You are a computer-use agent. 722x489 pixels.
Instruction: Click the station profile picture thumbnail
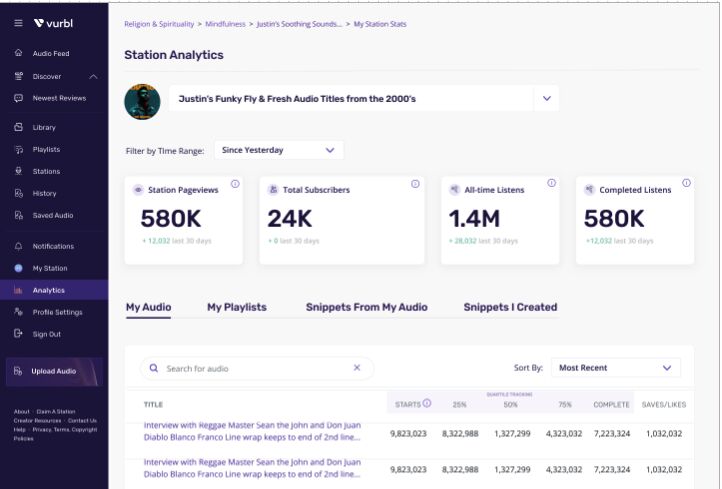pyautogui.click(x=142, y=101)
